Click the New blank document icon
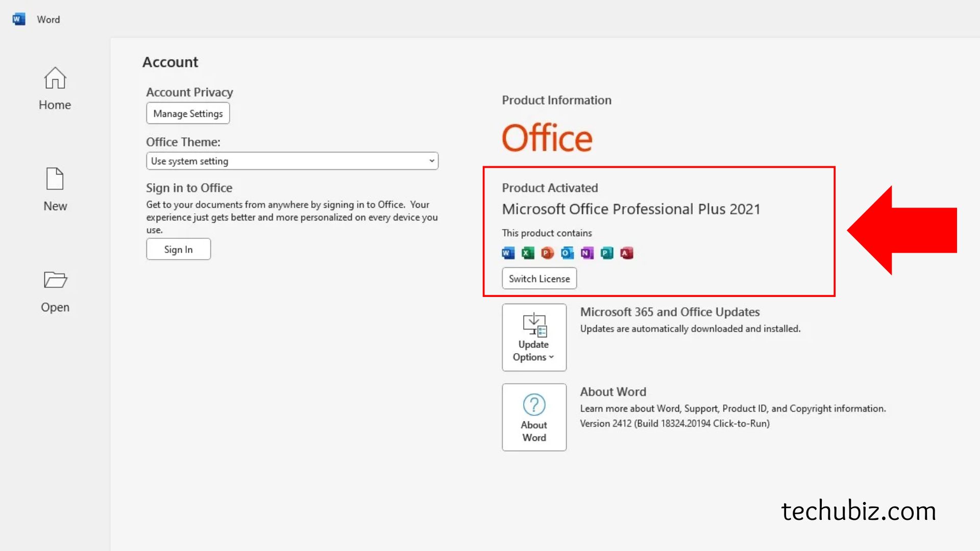The width and height of the screenshot is (980, 551). point(55,179)
